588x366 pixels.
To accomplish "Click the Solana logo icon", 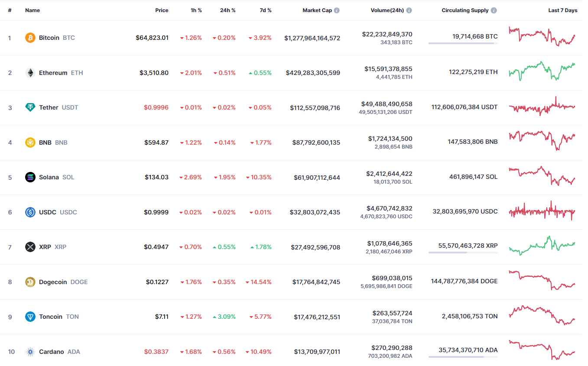I will pos(30,177).
